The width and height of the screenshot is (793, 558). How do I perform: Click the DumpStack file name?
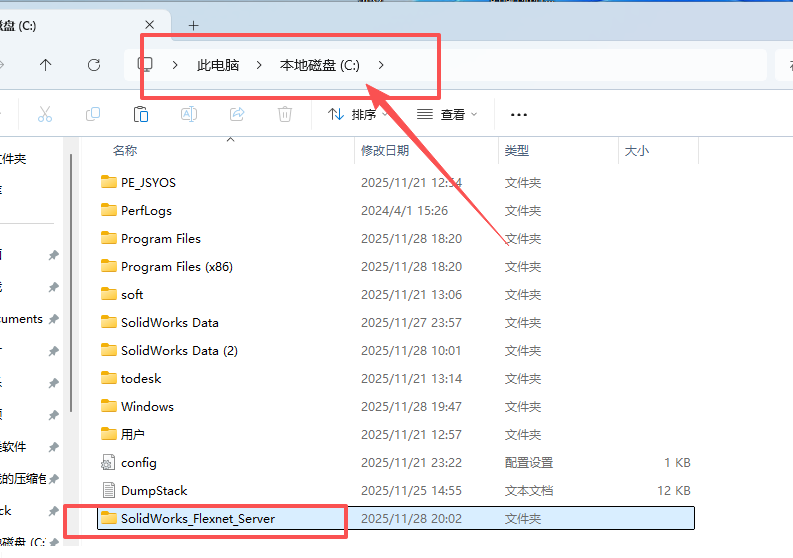click(x=154, y=491)
